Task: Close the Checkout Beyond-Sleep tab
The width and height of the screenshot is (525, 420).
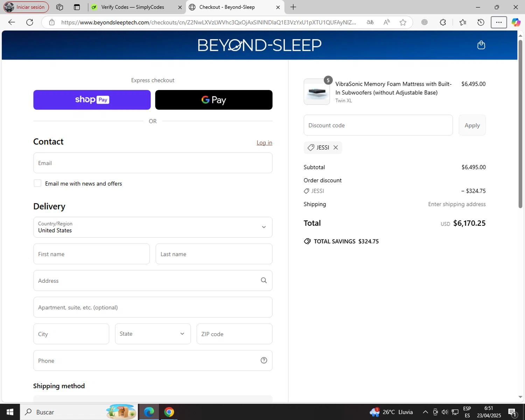Action: (278, 7)
